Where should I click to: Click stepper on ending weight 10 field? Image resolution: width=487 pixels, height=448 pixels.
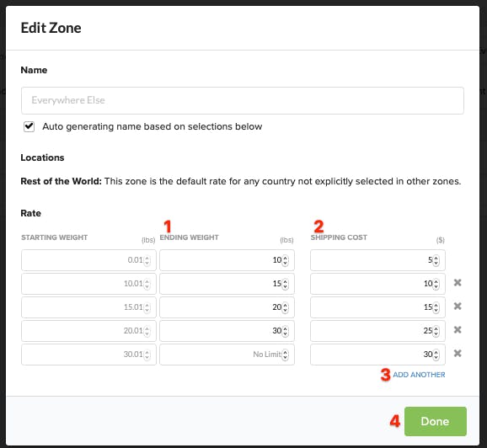click(x=285, y=260)
